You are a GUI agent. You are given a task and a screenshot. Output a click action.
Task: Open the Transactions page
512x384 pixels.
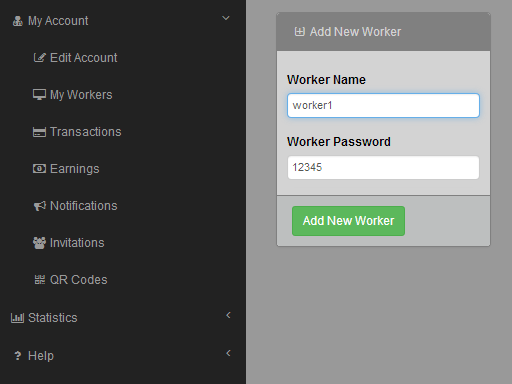(x=86, y=132)
